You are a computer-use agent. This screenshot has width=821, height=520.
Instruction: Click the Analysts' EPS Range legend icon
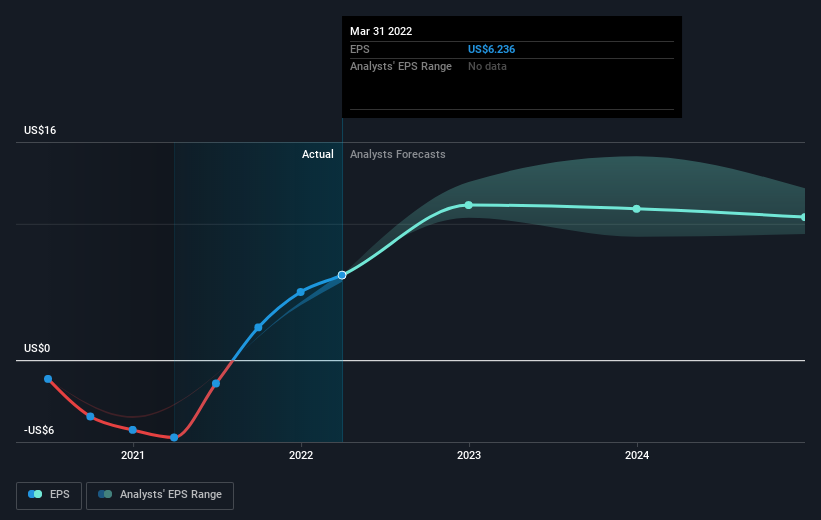105,494
